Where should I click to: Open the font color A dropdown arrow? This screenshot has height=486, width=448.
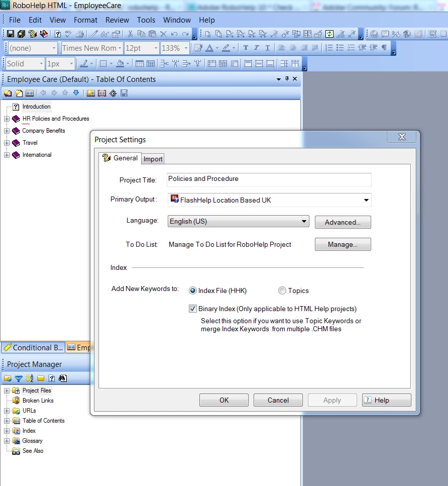click(x=217, y=48)
